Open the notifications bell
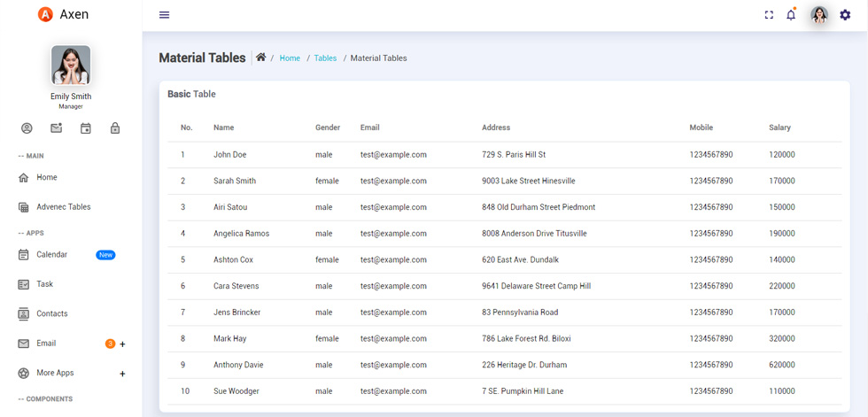The height and width of the screenshot is (417, 868). 791,15
